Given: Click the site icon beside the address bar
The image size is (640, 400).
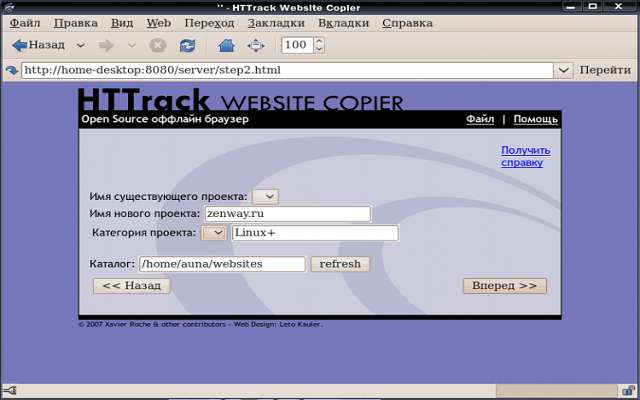Looking at the screenshot, I should pos(12,70).
